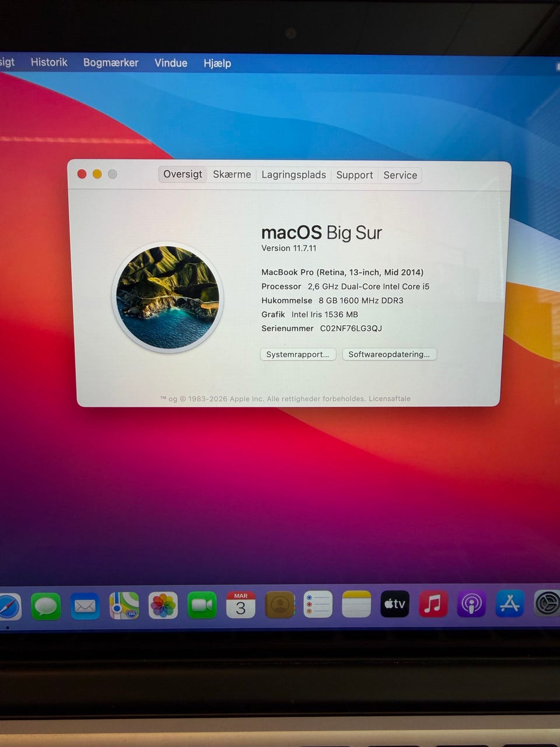Open Music app in the Dock
The width and height of the screenshot is (560, 747).
pyautogui.click(x=433, y=604)
